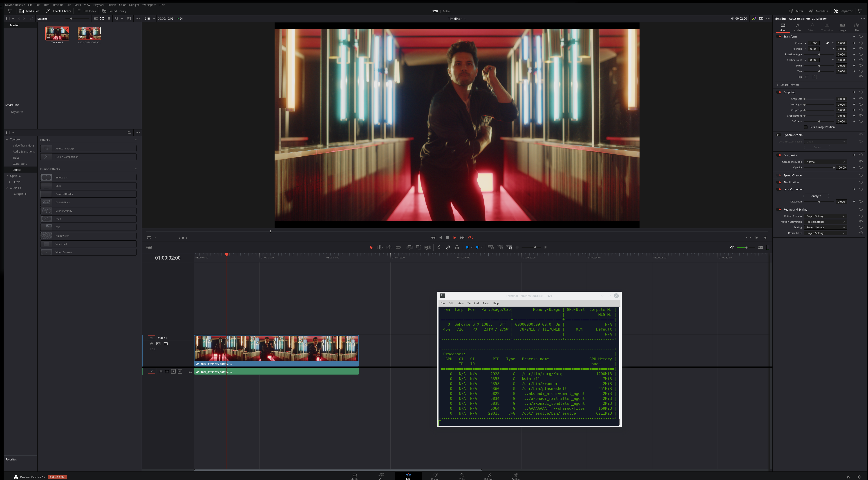
Task: Toggle the loop playback button
Action: coord(471,238)
